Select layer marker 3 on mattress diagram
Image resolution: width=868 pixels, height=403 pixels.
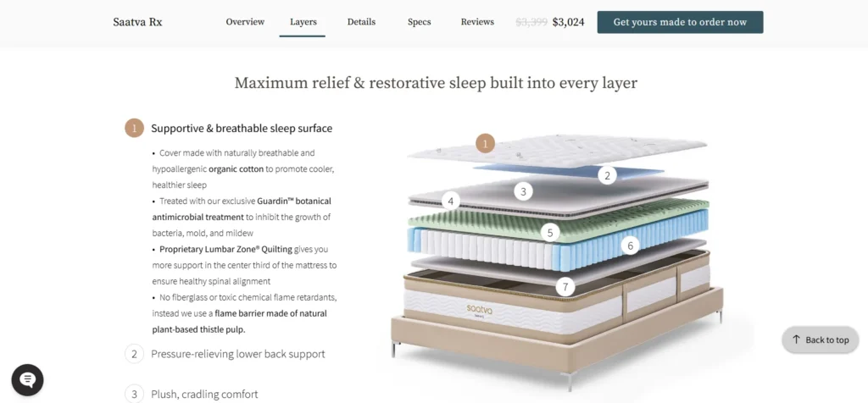523,192
